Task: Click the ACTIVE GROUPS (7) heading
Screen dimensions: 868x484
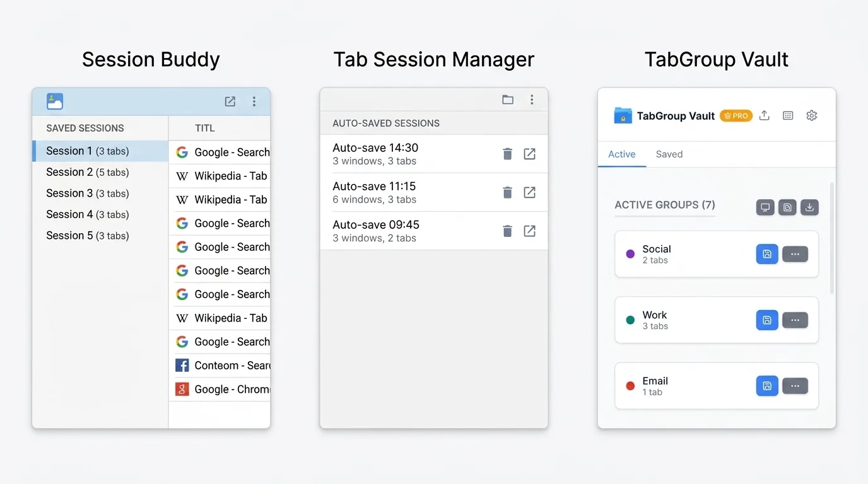Action: click(665, 205)
